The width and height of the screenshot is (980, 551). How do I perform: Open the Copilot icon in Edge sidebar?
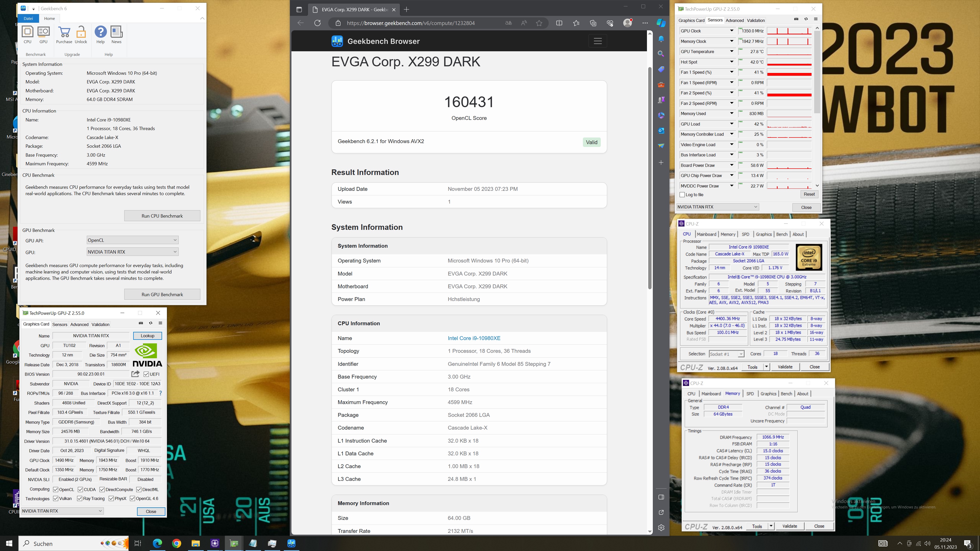tap(661, 23)
